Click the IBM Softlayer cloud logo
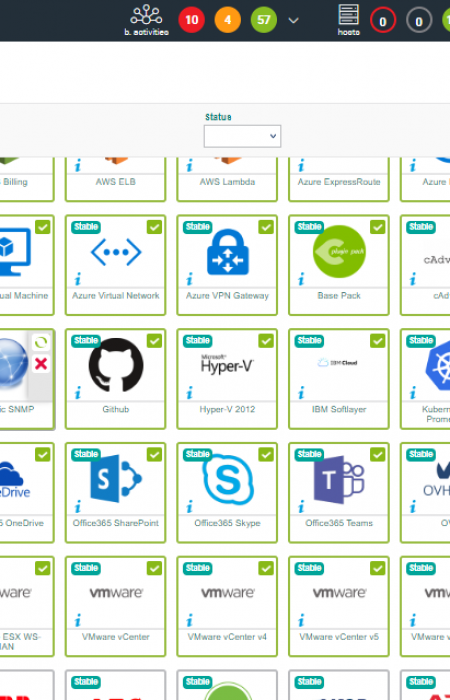 [338, 362]
